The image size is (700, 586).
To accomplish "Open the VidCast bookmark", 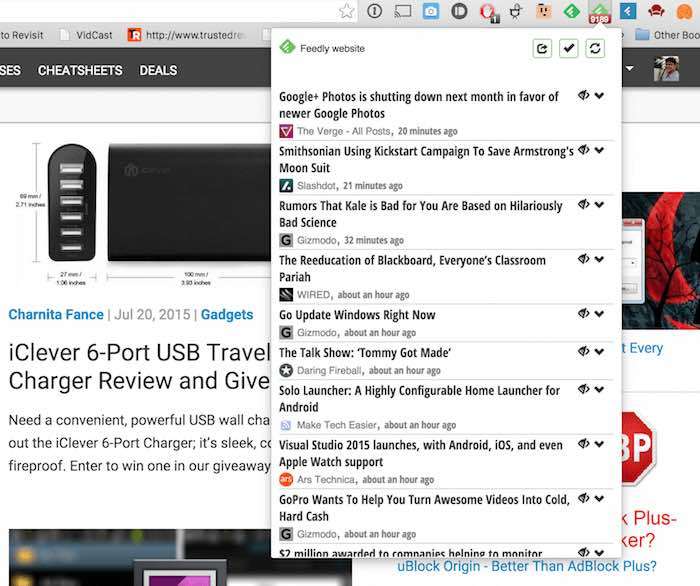I will click(86, 35).
